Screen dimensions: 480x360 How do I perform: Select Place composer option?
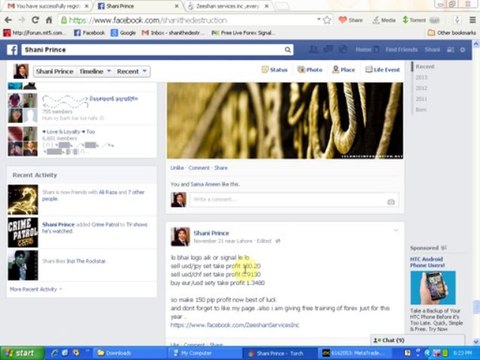[344, 70]
